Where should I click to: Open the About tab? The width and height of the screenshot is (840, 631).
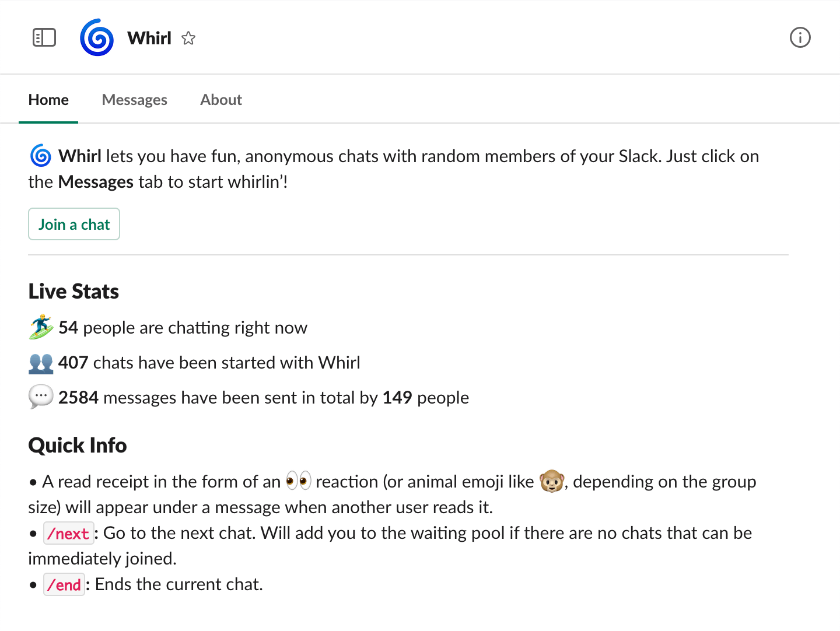221,100
